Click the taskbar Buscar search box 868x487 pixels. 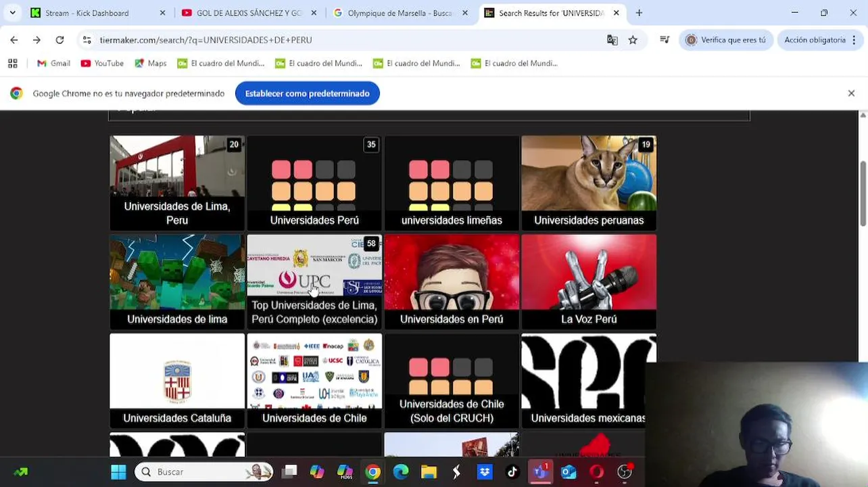(203, 471)
